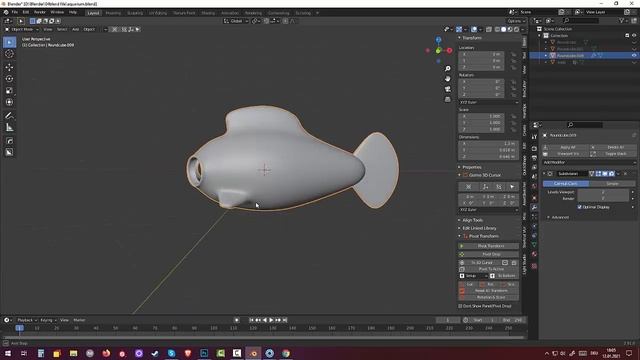Switch to the Shading workspace tab

208,13
